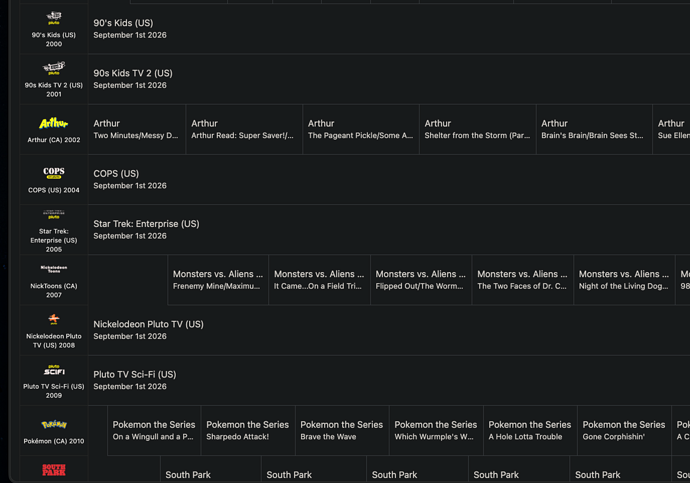The height and width of the screenshot is (483, 690).
Task: Open the Pokémon channel logo
Action: tap(54, 424)
